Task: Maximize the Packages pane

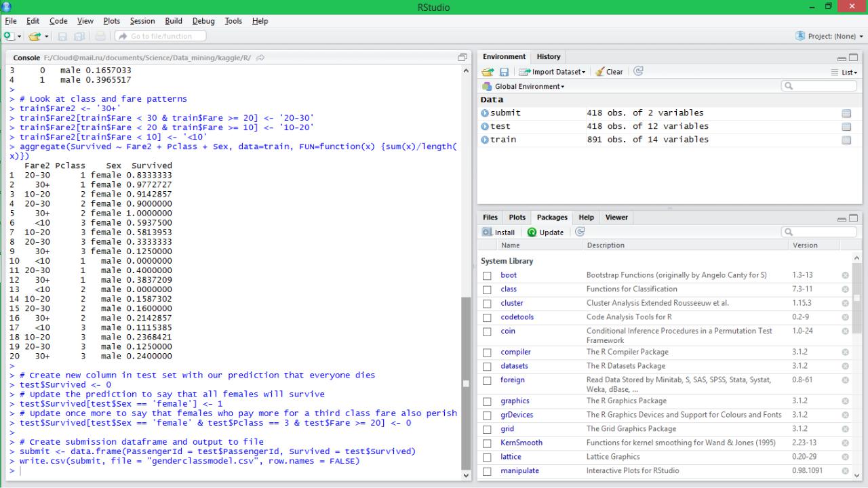Action: [x=853, y=218]
